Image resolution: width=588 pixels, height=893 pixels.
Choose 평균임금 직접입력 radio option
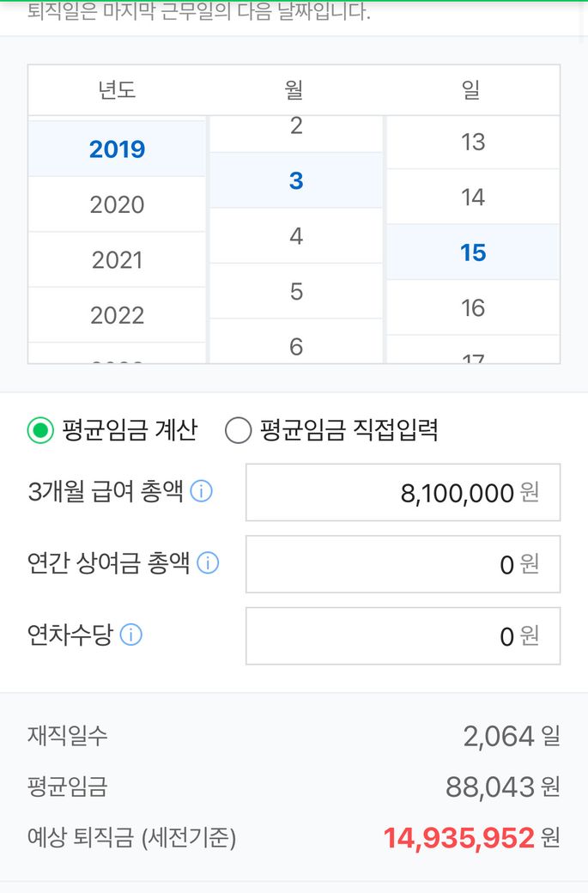[x=238, y=430]
